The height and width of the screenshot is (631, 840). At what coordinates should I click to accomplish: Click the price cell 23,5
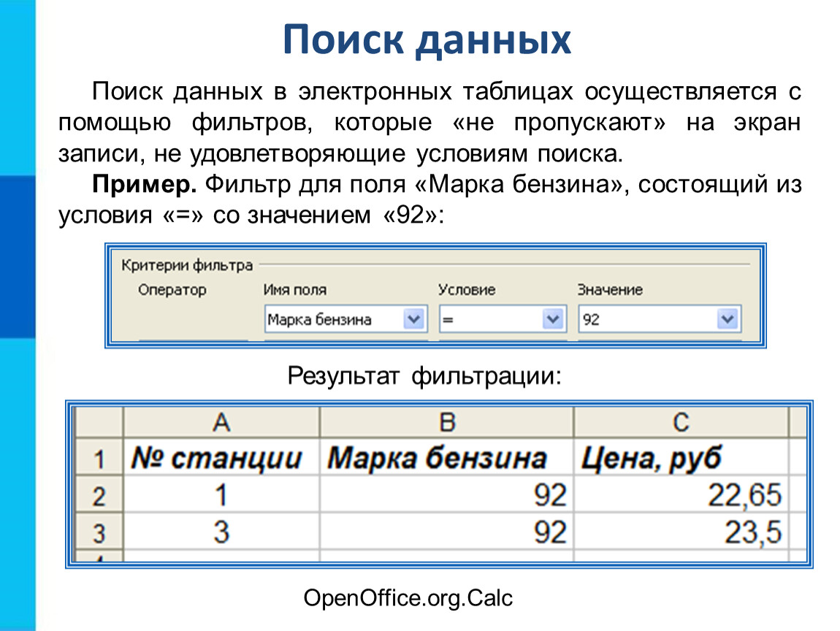click(x=681, y=532)
